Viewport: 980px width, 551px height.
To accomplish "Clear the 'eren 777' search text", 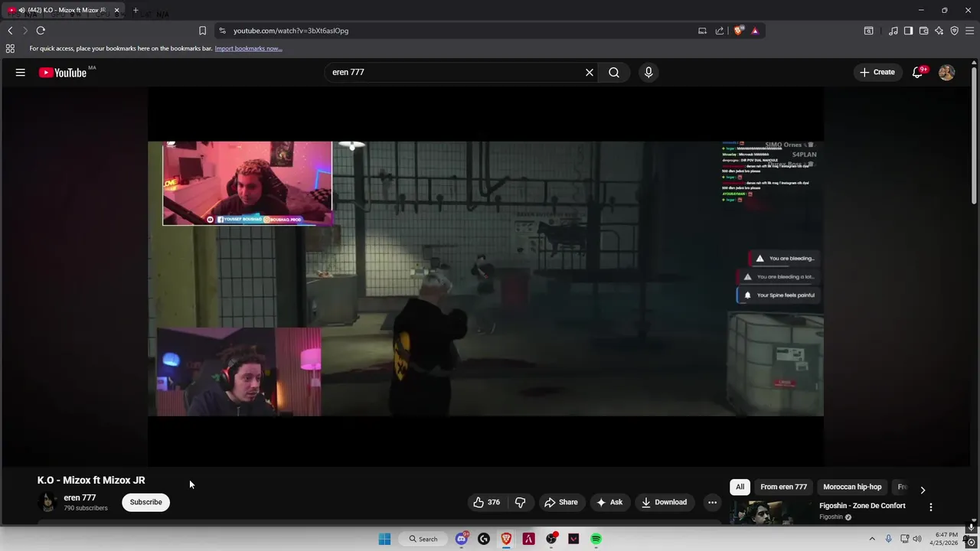I will click(x=590, y=72).
